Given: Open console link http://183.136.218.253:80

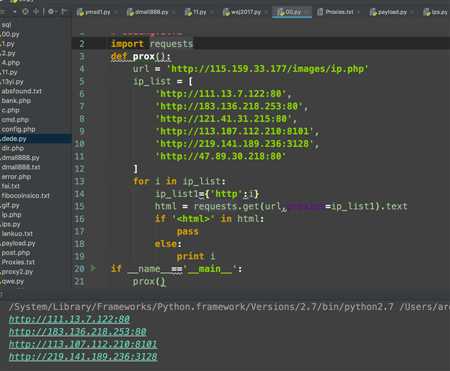Looking at the screenshot, I should coord(77,331).
